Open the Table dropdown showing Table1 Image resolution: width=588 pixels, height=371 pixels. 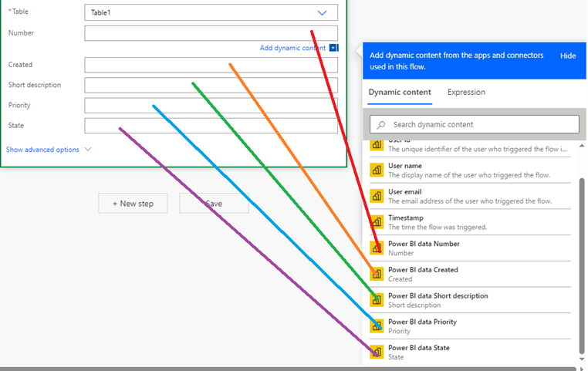click(x=211, y=13)
